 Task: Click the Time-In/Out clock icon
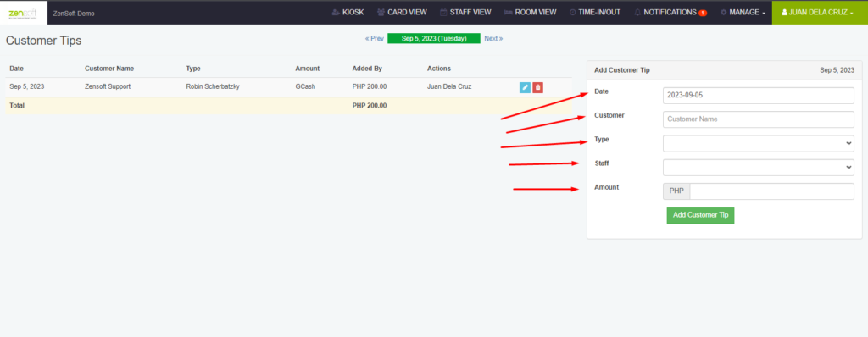pyautogui.click(x=573, y=12)
